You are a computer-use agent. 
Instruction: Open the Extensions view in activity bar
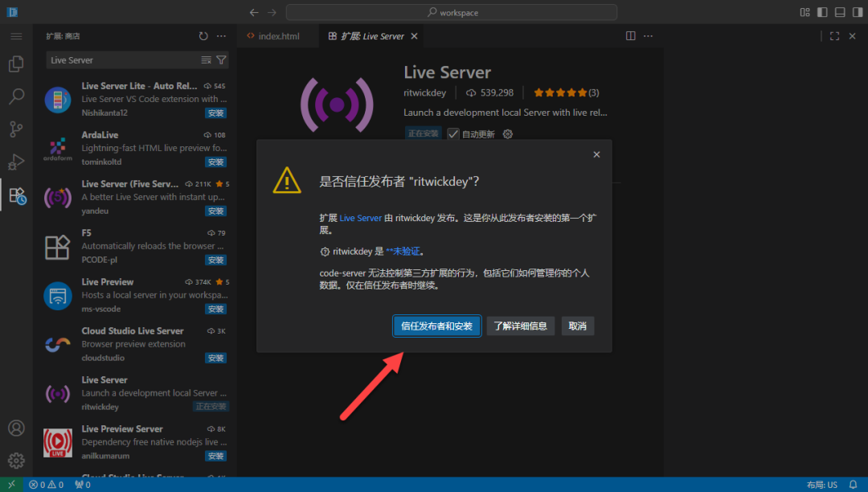click(17, 195)
